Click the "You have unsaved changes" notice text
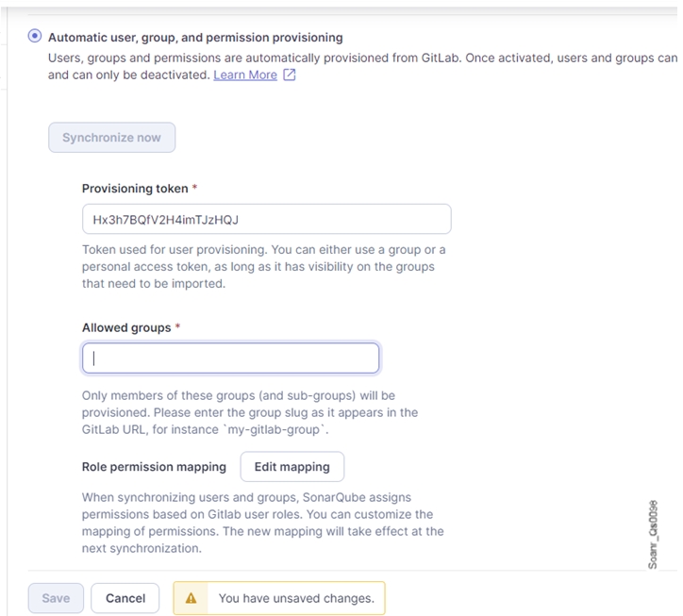 pos(296,598)
